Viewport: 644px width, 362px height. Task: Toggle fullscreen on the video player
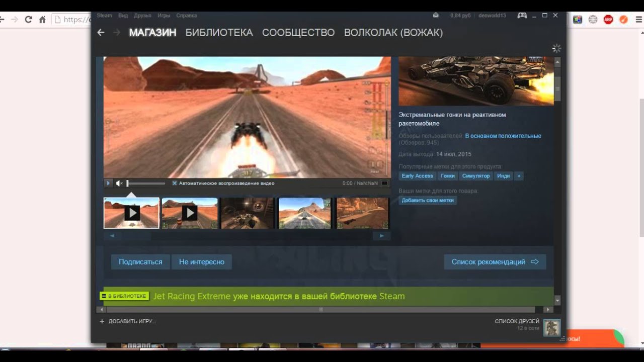tap(385, 184)
